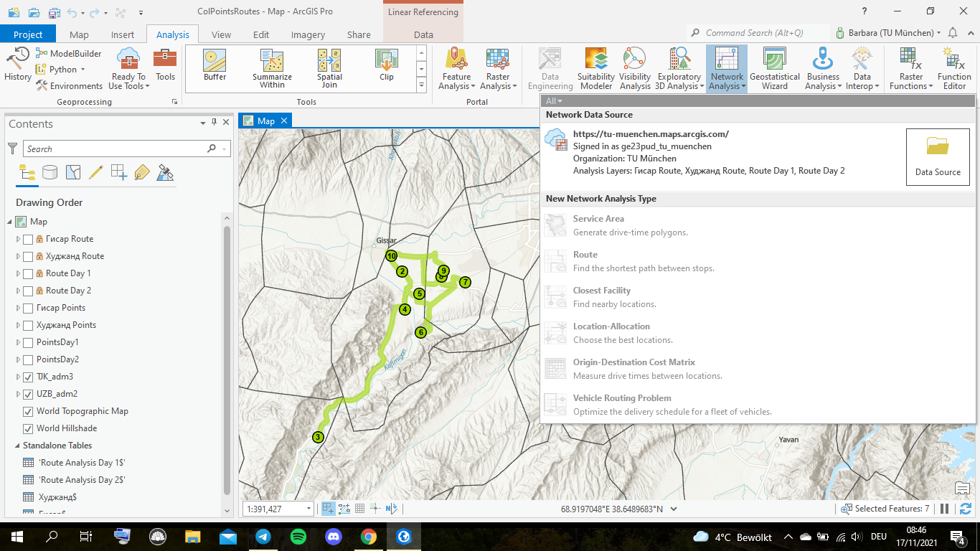The height and width of the screenshot is (551, 980).
Task: Switch to list by data source
Action: pyautogui.click(x=50, y=172)
